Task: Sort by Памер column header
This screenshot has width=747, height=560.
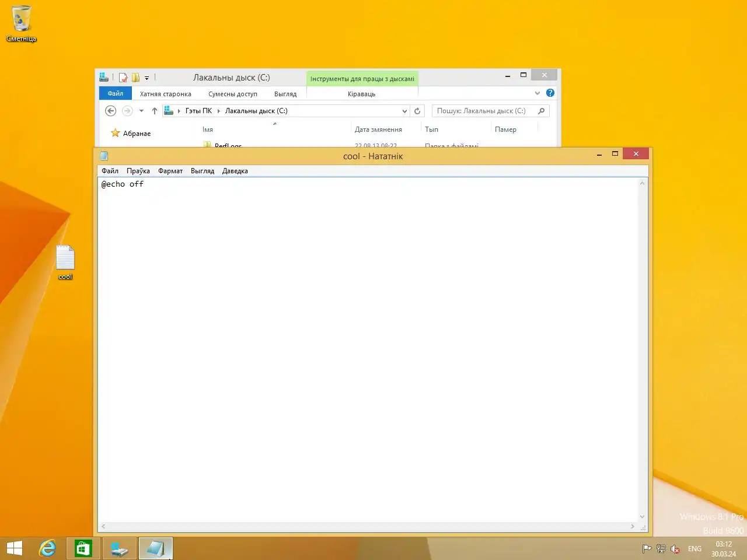Action: [505, 129]
